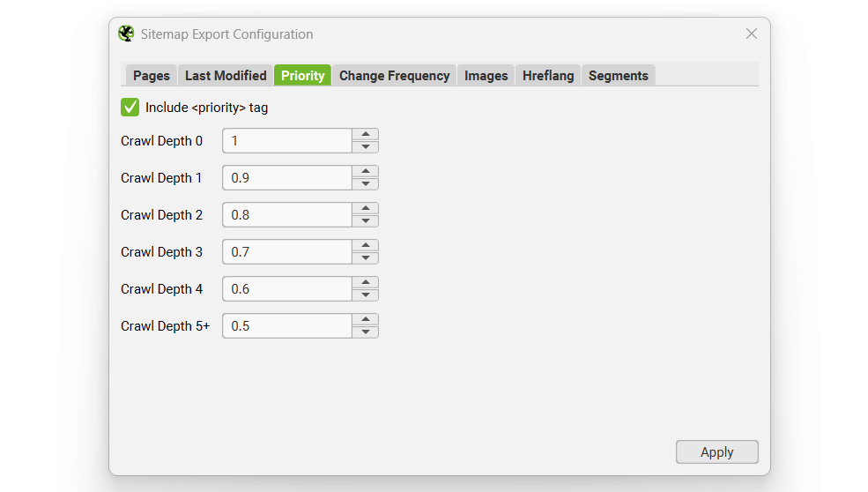Click the Crawl Depth 1 value field
This screenshot has height=492, width=868.
point(286,178)
